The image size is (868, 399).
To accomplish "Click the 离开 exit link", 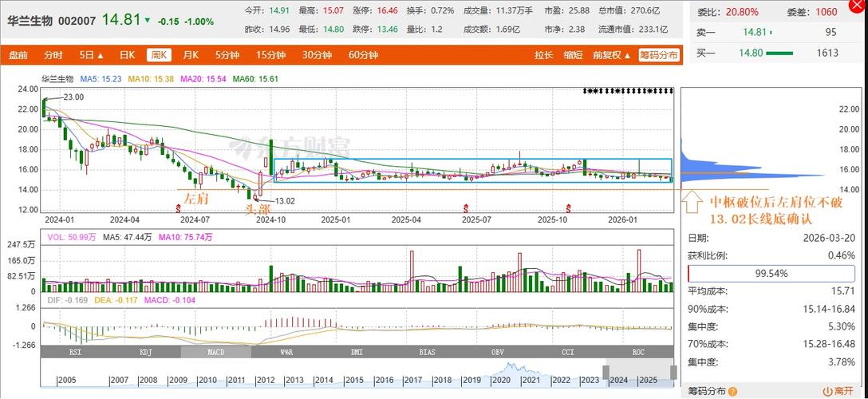I will pos(842,391).
